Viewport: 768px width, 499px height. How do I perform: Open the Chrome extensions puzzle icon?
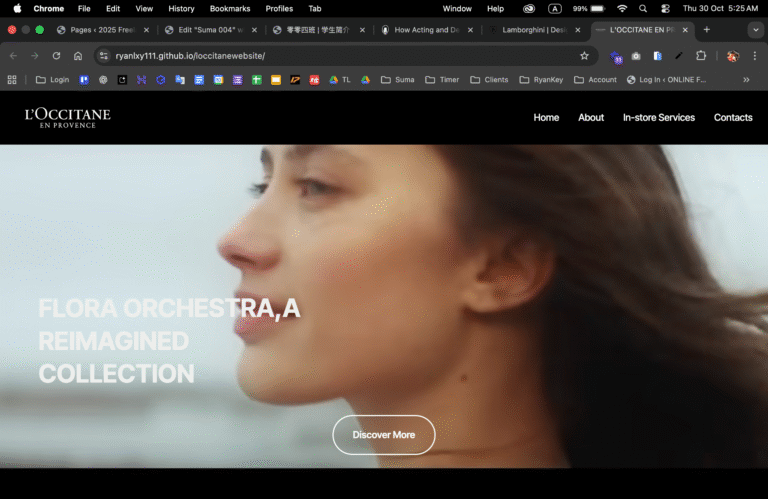[700, 56]
